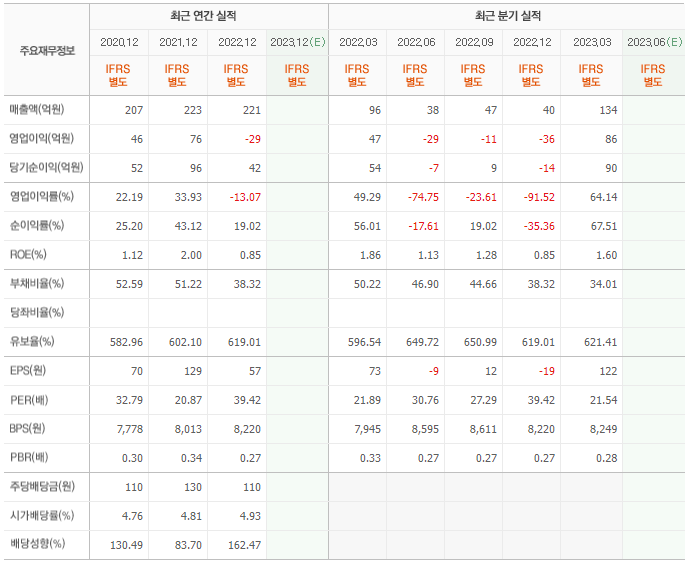Screen dimensions: 689x563
Task: Click the -36 operating profit value
Action: pyautogui.click(x=547, y=139)
